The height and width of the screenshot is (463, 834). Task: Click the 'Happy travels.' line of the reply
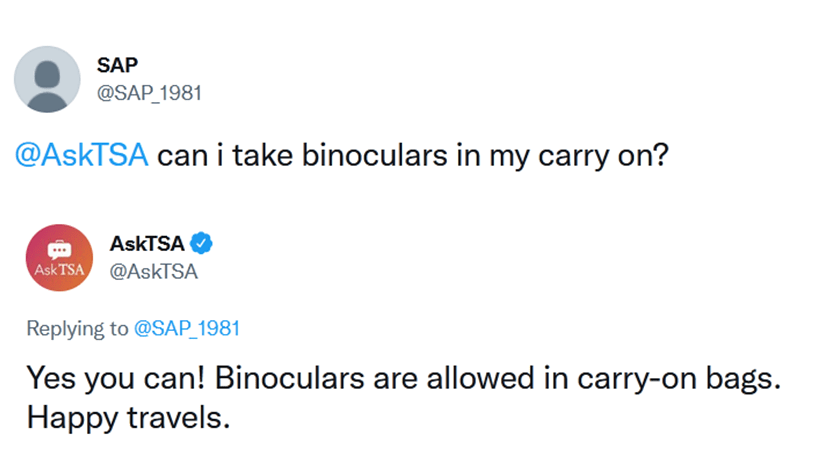click(128, 418)
